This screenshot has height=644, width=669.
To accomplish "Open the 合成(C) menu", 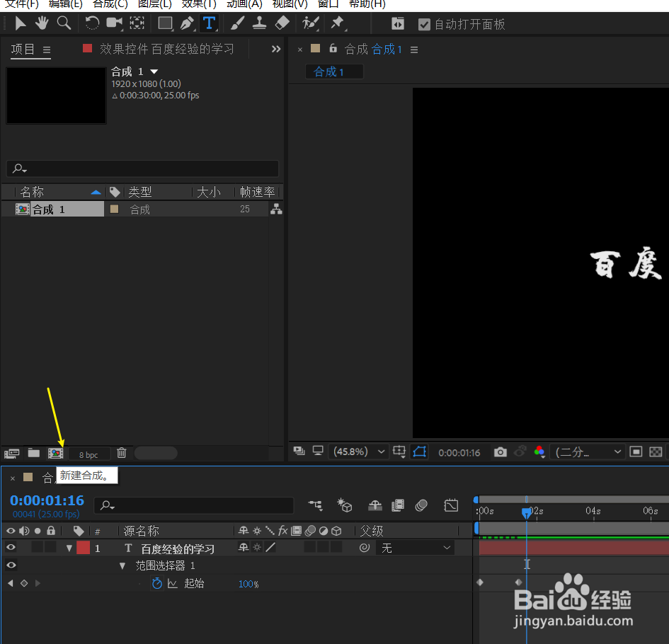I will pyautogui.click(x=110, y=4).
